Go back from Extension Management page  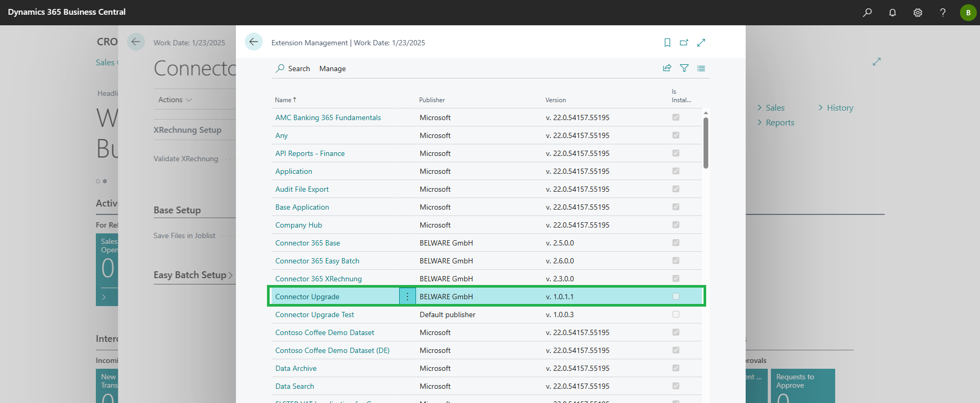pos(254,42)
